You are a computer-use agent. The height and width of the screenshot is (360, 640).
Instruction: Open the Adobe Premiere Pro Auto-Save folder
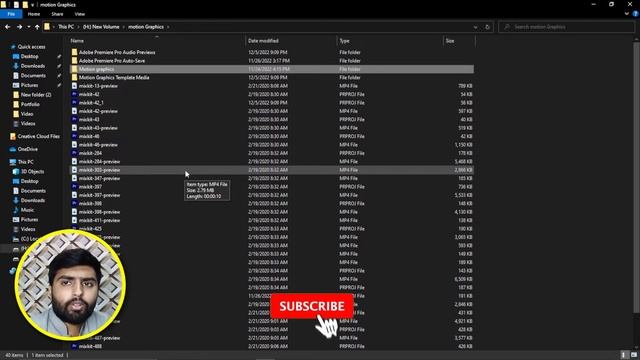[x=111, y=60]
